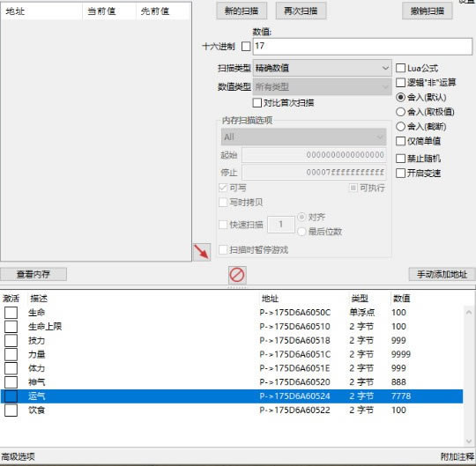Select the 力量 row in address list
The image size is (476, 466).
pos(232,354)
